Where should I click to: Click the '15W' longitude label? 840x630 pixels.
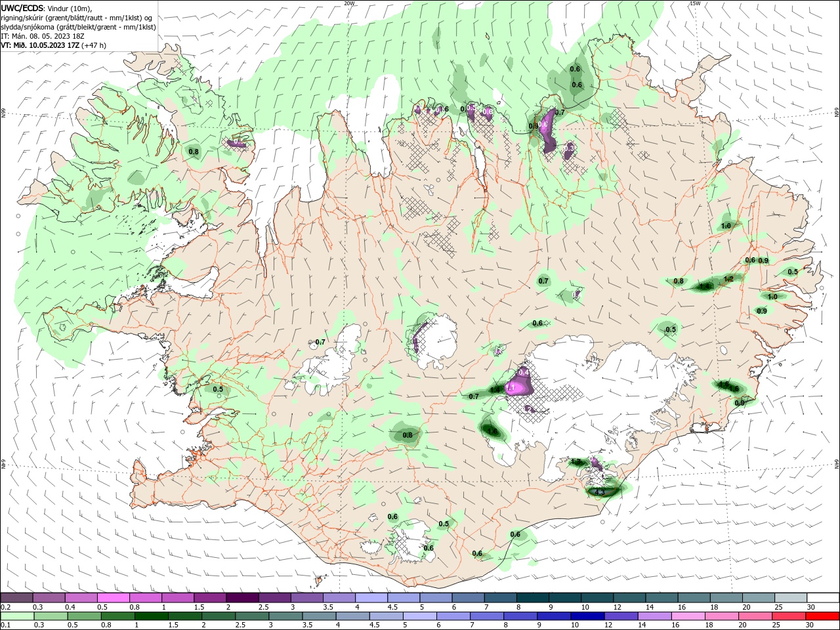click(695, 3)
